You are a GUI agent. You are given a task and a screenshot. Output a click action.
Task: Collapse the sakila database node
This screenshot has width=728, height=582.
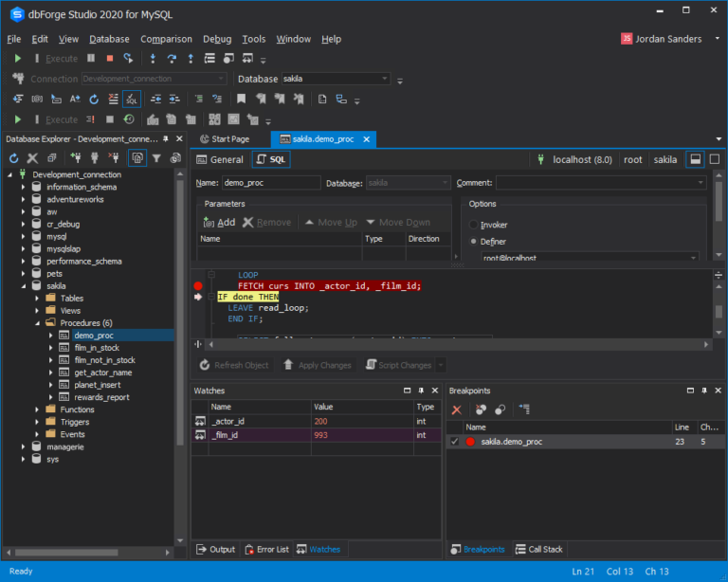coord(23,286)
